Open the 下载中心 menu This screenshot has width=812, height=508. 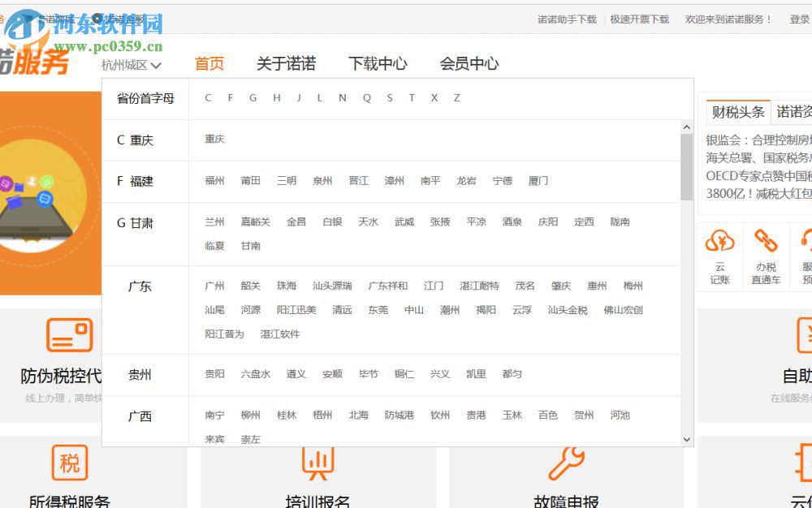pyautogui.click(x=378, y=62)
